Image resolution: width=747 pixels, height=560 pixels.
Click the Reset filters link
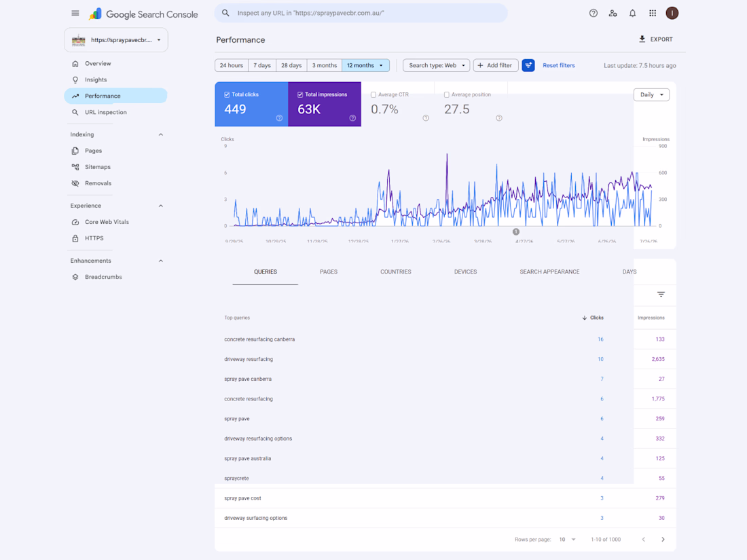click(x=558, y=65)
